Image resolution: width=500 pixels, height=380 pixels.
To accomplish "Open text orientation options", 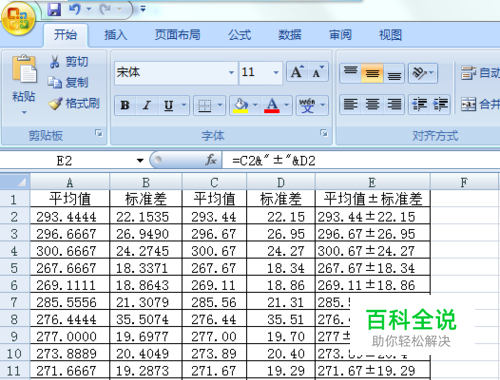I will (423, 73).
